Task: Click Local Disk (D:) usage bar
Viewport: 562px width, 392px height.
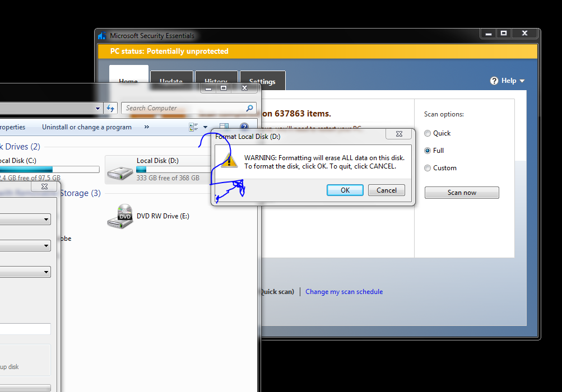Action: 174,169
